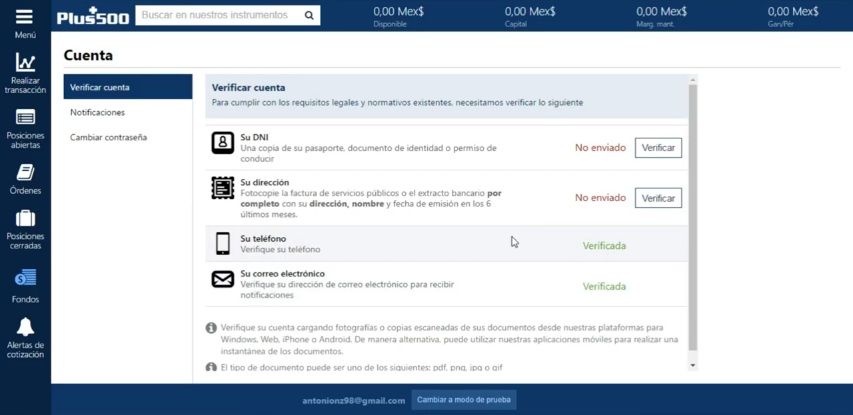853x415 pixels.
Task: Click the Su correo electrónico envelope icon
Action: click(x=222, y=280)
